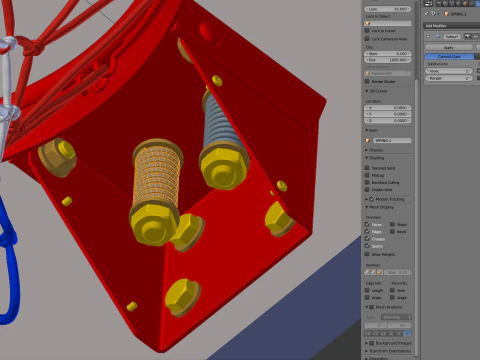Click the face normals display icon
The height and width of the screenshot is (360, 480).
click(379, 272)
